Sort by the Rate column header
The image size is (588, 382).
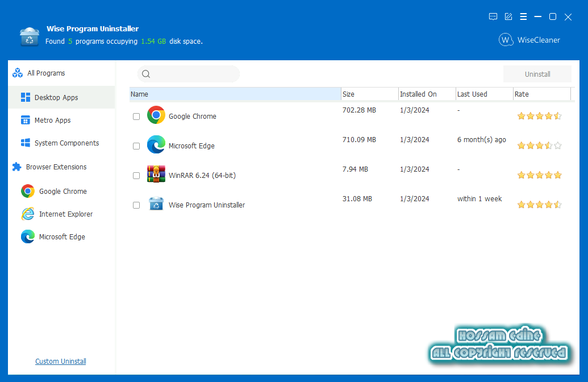point(542,94)
